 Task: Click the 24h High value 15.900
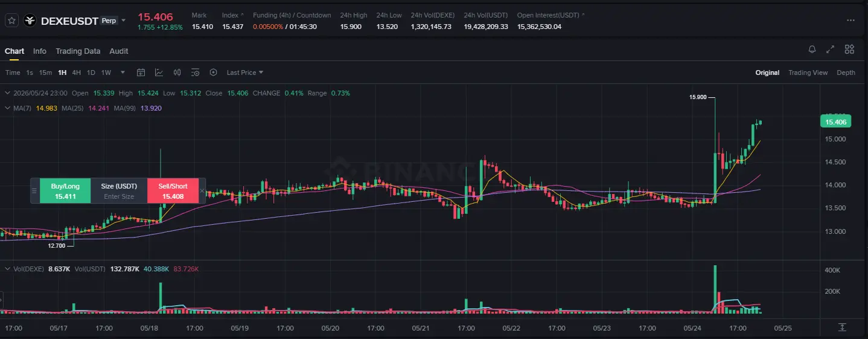(351, 27)
